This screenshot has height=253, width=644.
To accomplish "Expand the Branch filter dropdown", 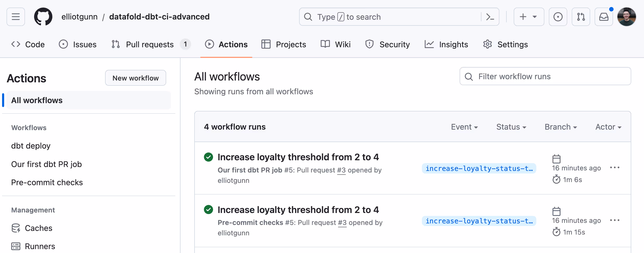I will [x=561, y=127].
